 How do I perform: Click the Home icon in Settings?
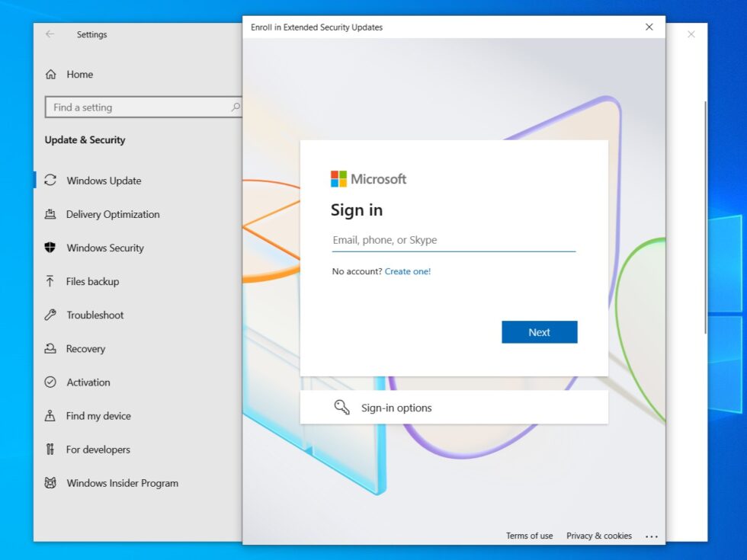click(x=50, y=74)
